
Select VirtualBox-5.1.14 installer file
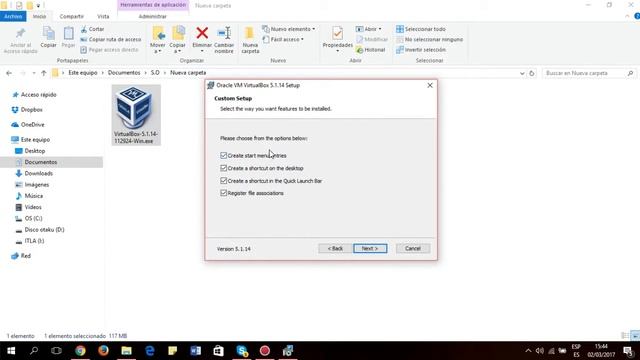coord(136,116)
